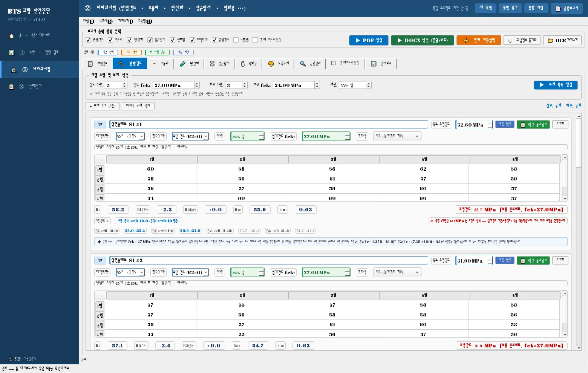
Task: Open the 90° direction dropdown for S1 #2
Action: coord(130,272)
